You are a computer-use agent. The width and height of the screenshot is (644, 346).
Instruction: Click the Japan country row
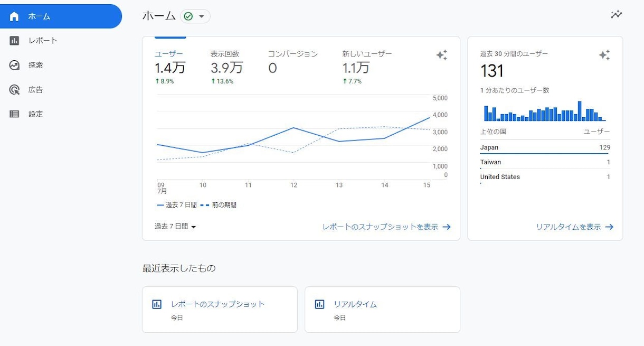[x=545, y=148]
